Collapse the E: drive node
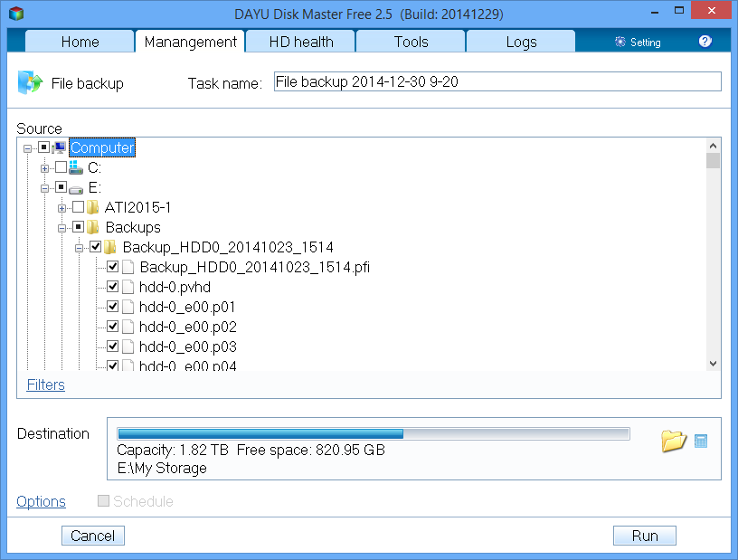This screenshot has width=738, height=560. point(44,188)
